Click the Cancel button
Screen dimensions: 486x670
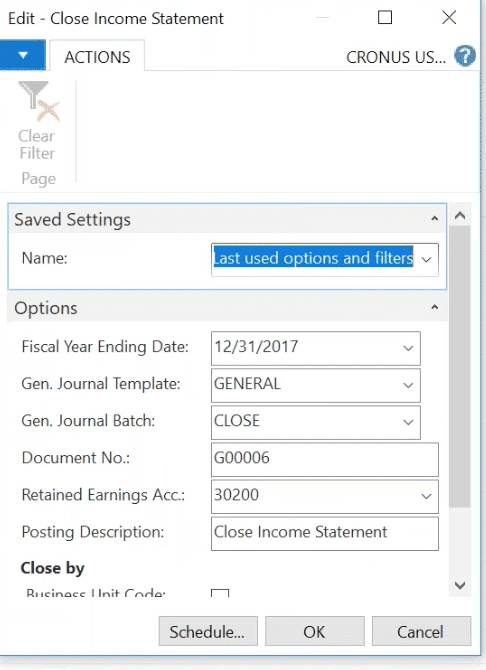click(421, 631)
